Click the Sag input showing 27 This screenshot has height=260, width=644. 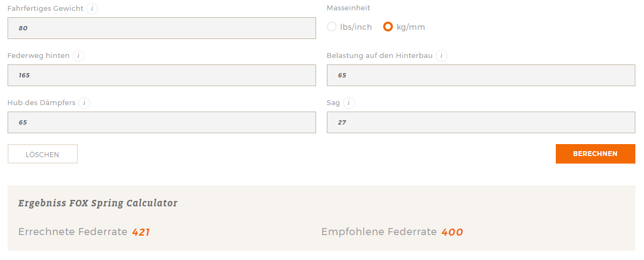[481, 122]
